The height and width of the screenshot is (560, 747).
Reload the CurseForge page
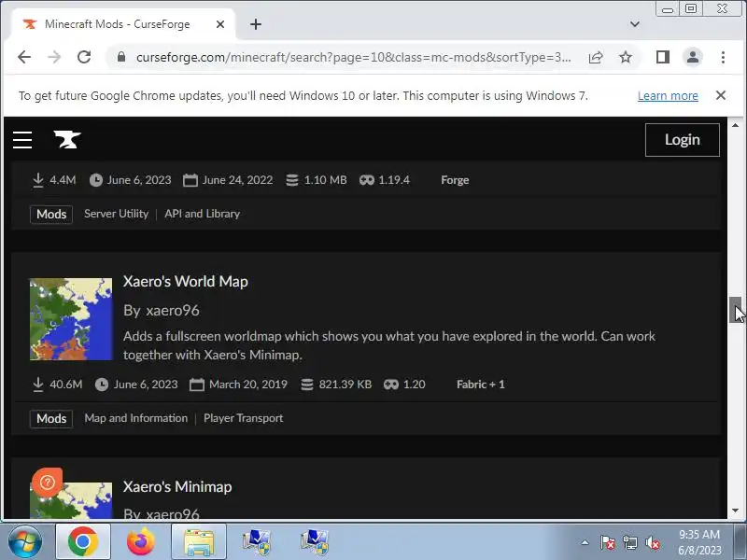point(84,57)
